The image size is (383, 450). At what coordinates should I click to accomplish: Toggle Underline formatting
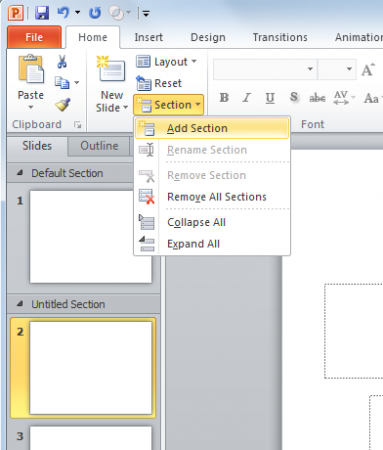click(x=270, y=98)
